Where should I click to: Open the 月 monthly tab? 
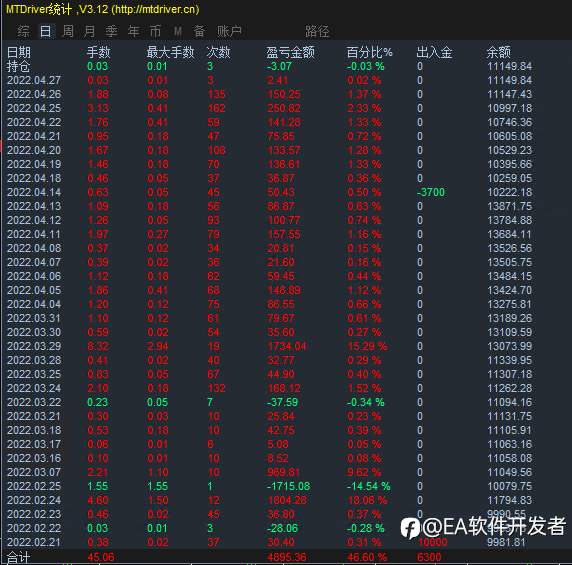[x=89, y=31]
